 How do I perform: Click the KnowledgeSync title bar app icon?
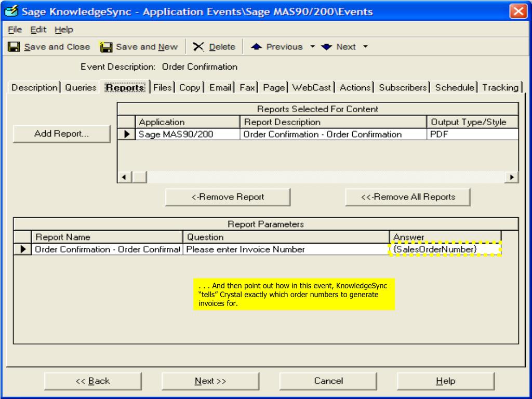[11, 11]
